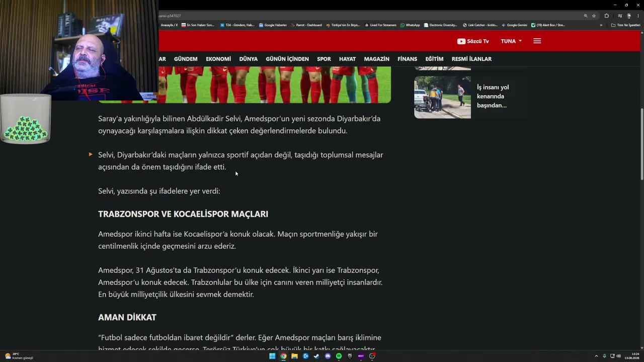
Task: Click the football team article image
Action: 275,85
